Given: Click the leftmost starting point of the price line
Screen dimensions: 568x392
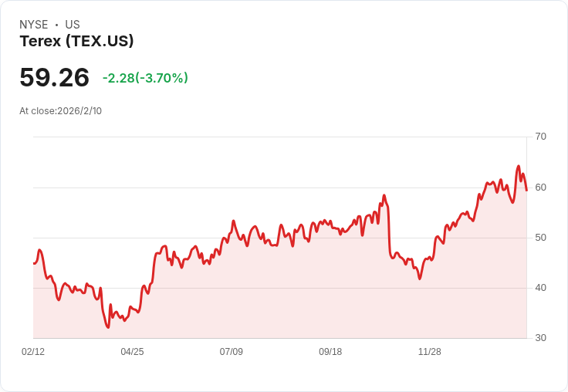Looking at the screenshot, I should coord(34,263).
